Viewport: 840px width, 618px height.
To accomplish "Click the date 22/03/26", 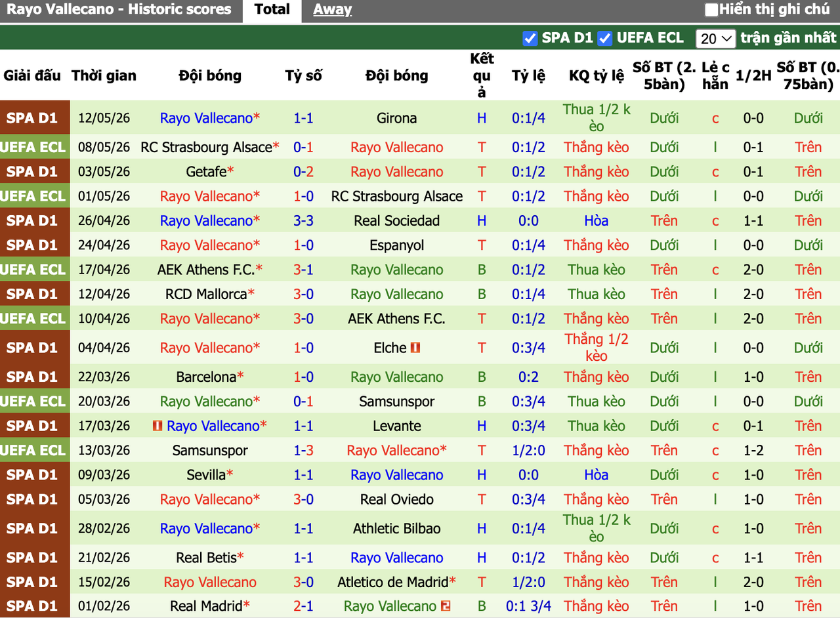I will click(x=104, y=377).
